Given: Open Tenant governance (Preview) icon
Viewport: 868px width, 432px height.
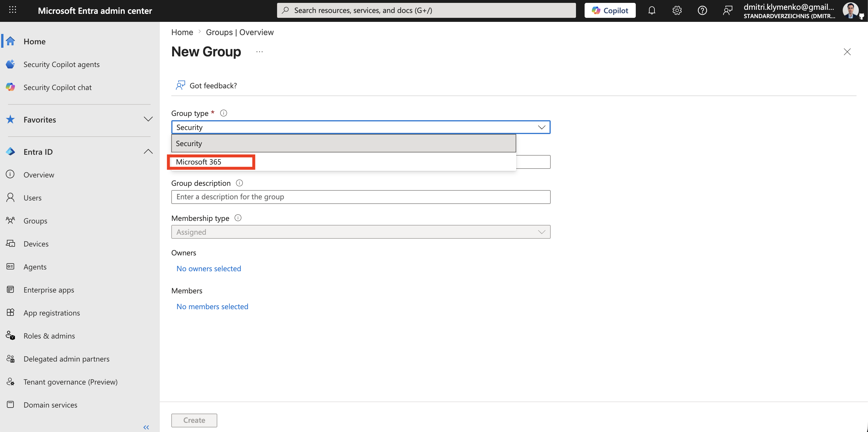Looking at the screenshot, I should 10,381.
